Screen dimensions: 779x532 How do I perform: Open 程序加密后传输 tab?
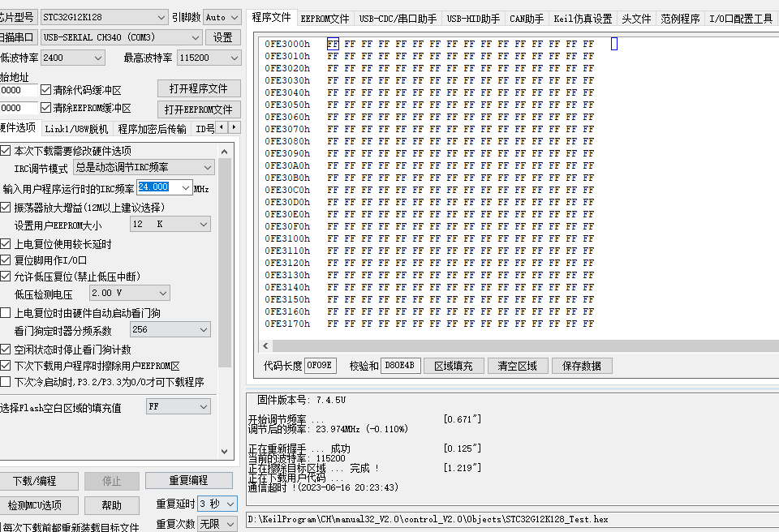(x=152, y=129)
